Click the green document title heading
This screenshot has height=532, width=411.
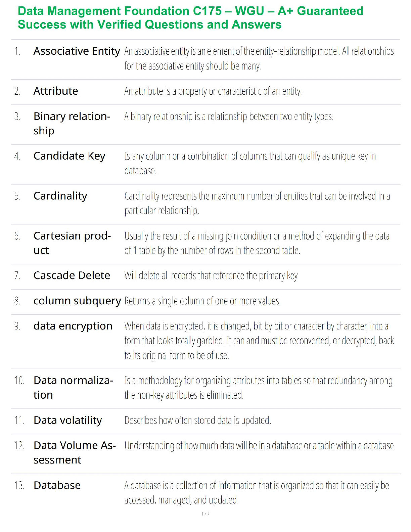click(x=190, y=18)
